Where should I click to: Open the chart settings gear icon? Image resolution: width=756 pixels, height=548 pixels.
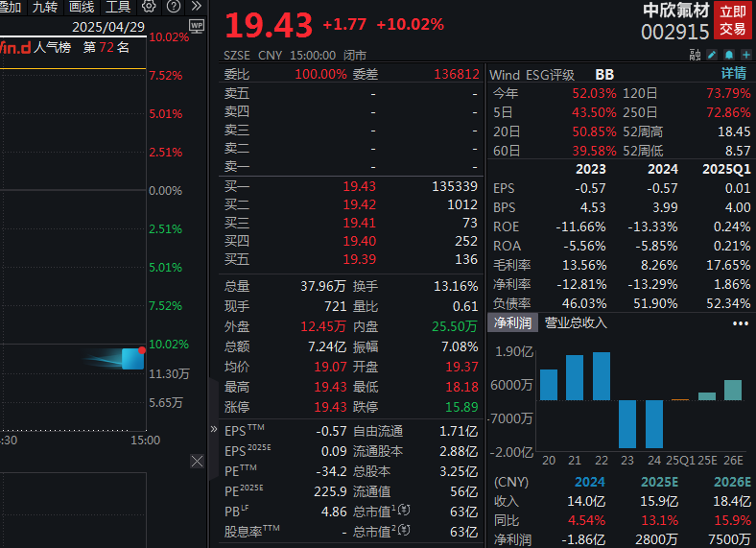[x=149, y=7]
